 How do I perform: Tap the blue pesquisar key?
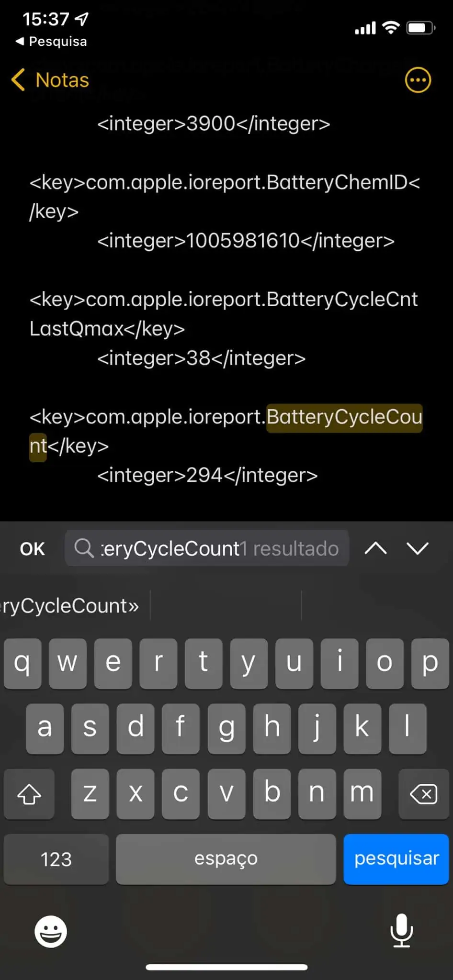pyautogui.click(x=396, y=859)
